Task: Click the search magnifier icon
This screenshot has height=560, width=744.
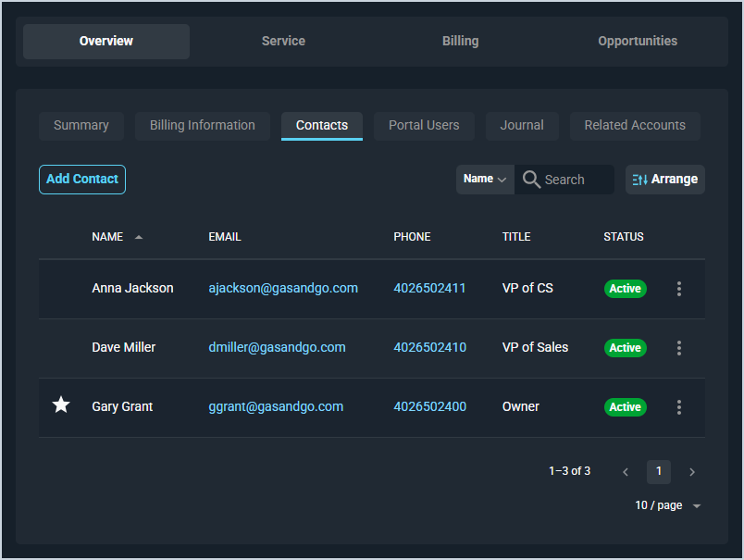Action: point(531,180)
